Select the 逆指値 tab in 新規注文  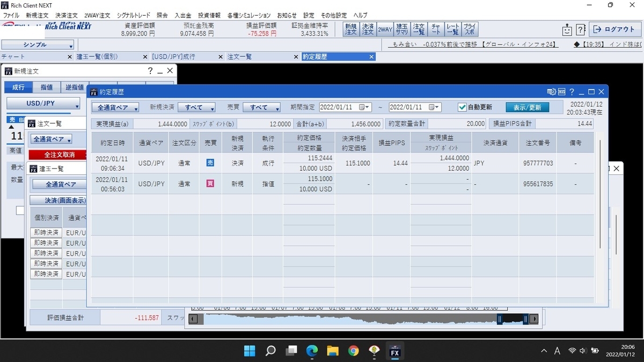[74, 87]
